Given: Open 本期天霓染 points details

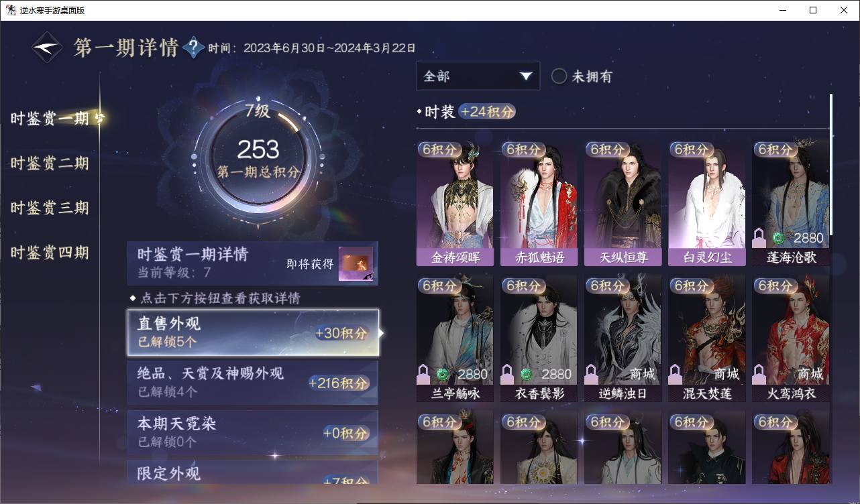Looking at the screenshot, I should 253,433.
